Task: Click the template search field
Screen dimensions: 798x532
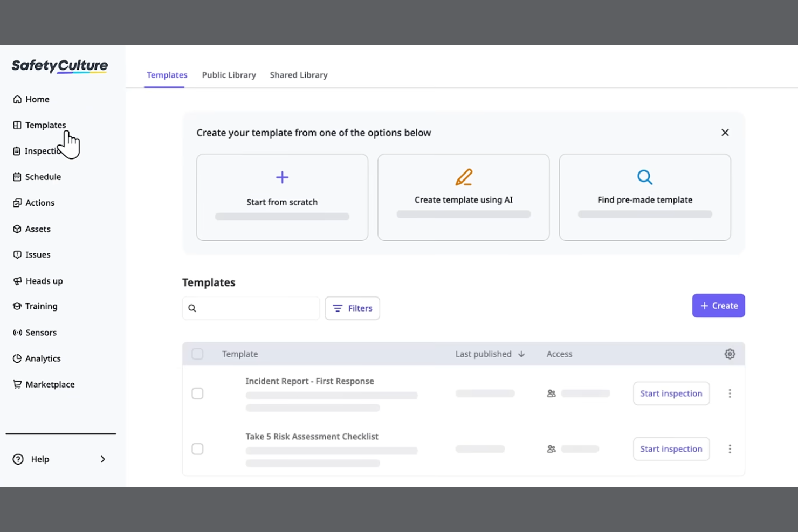Action: (251, 308)
